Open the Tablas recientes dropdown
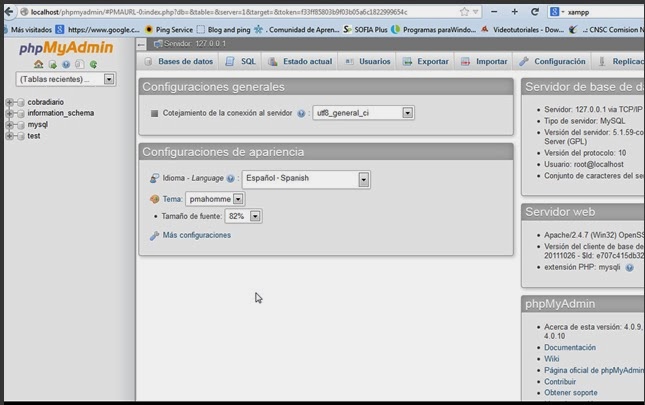The height and width of the screenshot is (405, 645). (66, 79)
